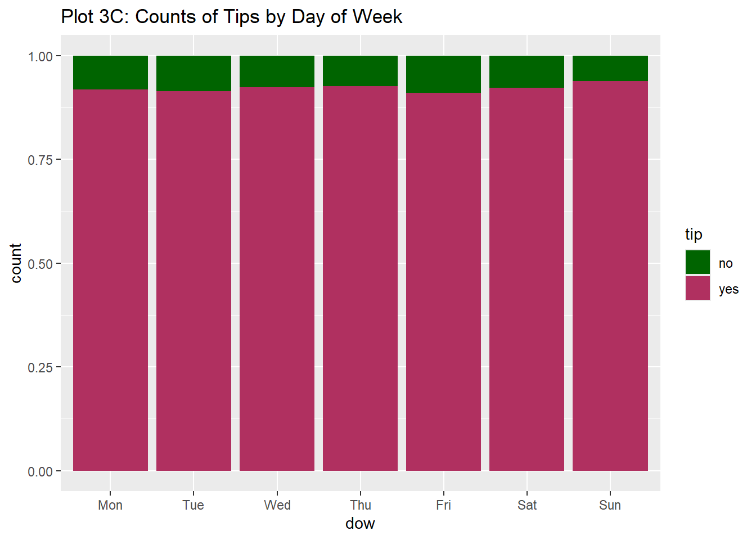Viewport: 756px width, 540px height.
Task: Click the green 'no' legend swatch
Action: [697, 262]
